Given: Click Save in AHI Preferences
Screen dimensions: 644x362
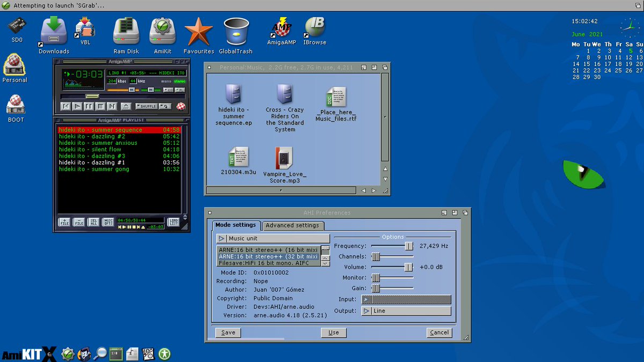Looking at the screenshot, I should tap(228, 333).
